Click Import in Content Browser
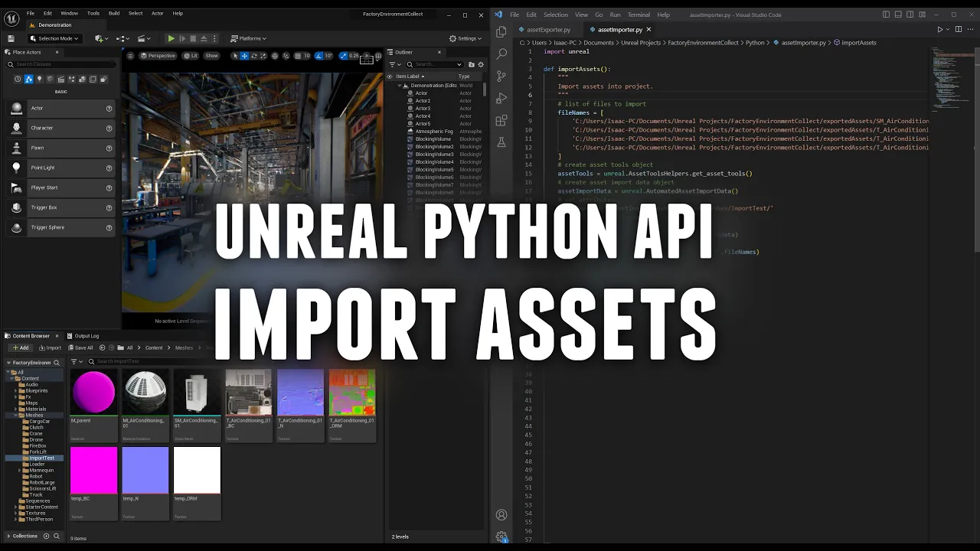The image size is (980, 551). (50, 347)
